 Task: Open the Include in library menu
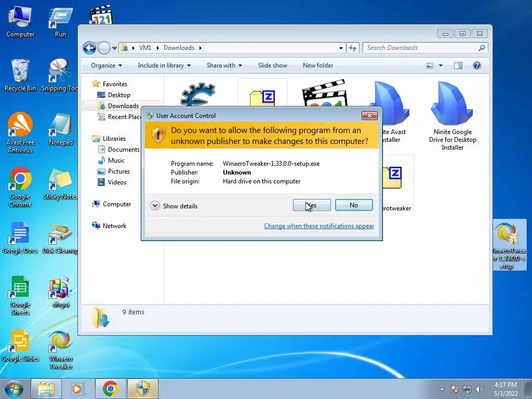pos(164,65)
